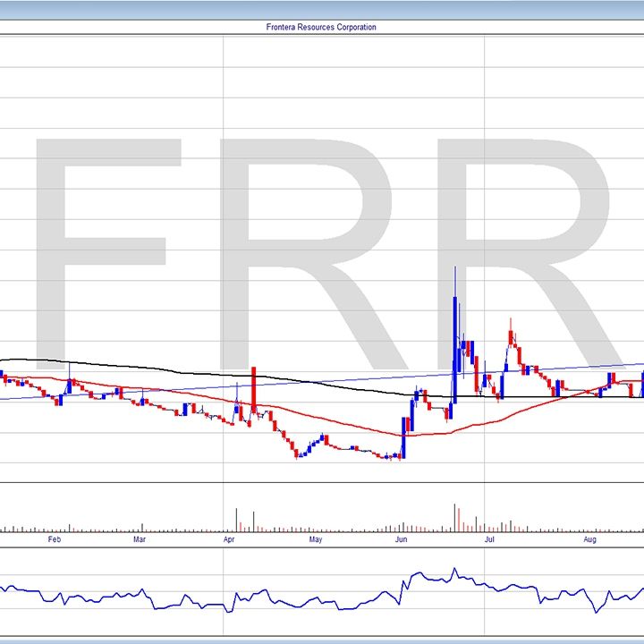This screenshot has width=644, height=644.
Task: Click the oscillator line peak in mid-June
Action: [454, 569]
